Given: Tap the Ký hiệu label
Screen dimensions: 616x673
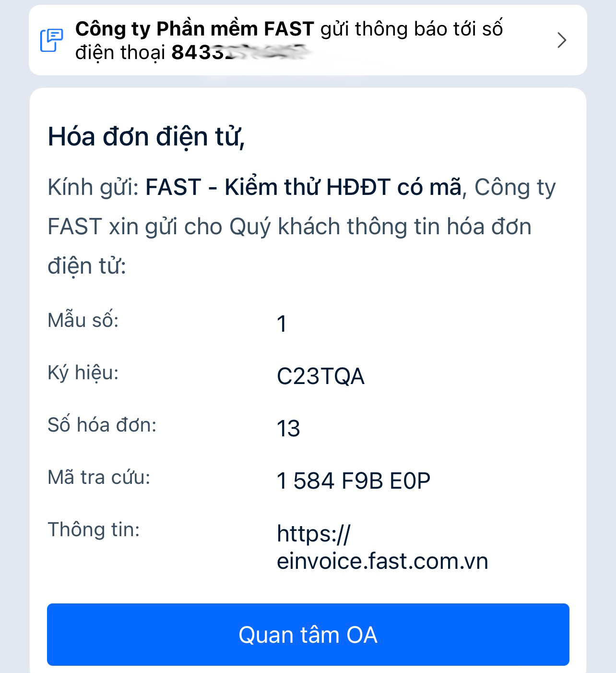Looking at the screenshot, I should pos(83,373).
